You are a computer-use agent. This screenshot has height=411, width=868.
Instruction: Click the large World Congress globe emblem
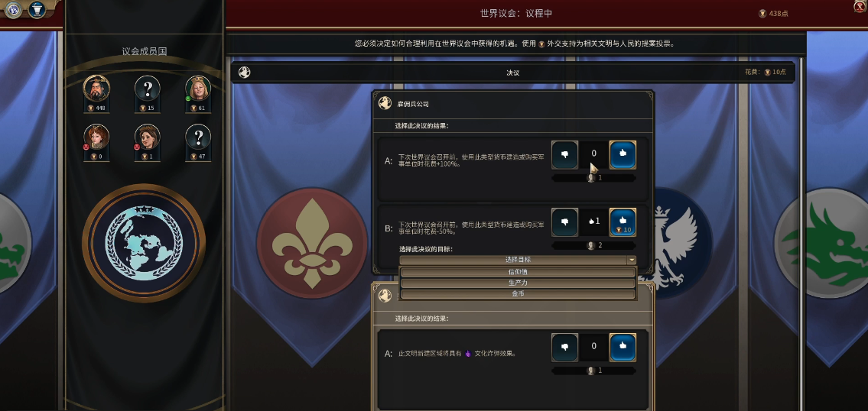coord(144,244)
